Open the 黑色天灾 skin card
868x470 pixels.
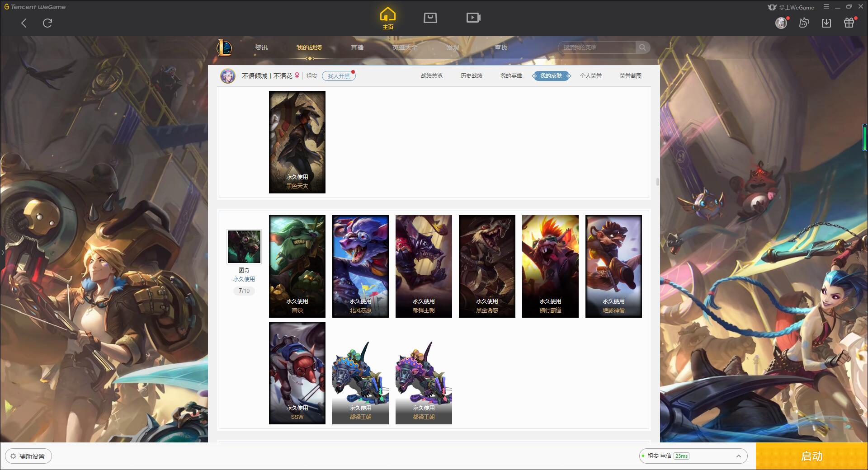pyautogui.click(x=297, y=142)
